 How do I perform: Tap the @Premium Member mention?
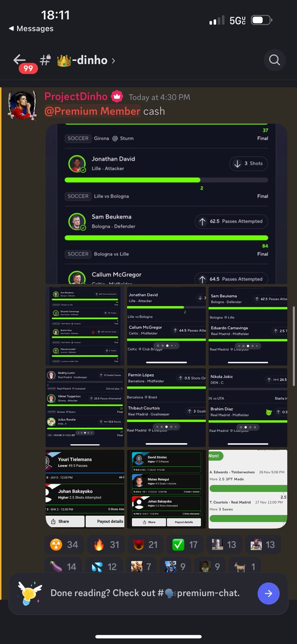[x=92, y=111]
